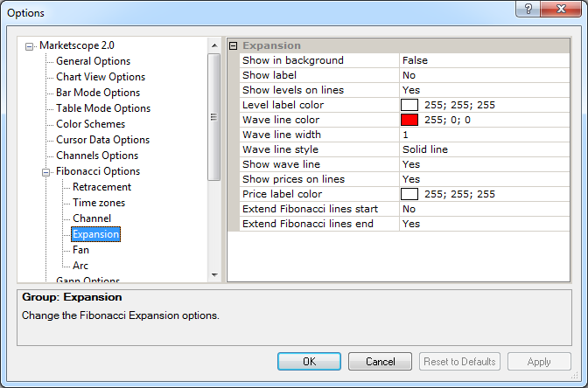The image size is (588, 388).
Task: Click the 255; 0; 0 color value text
Action: click(447, 120)
